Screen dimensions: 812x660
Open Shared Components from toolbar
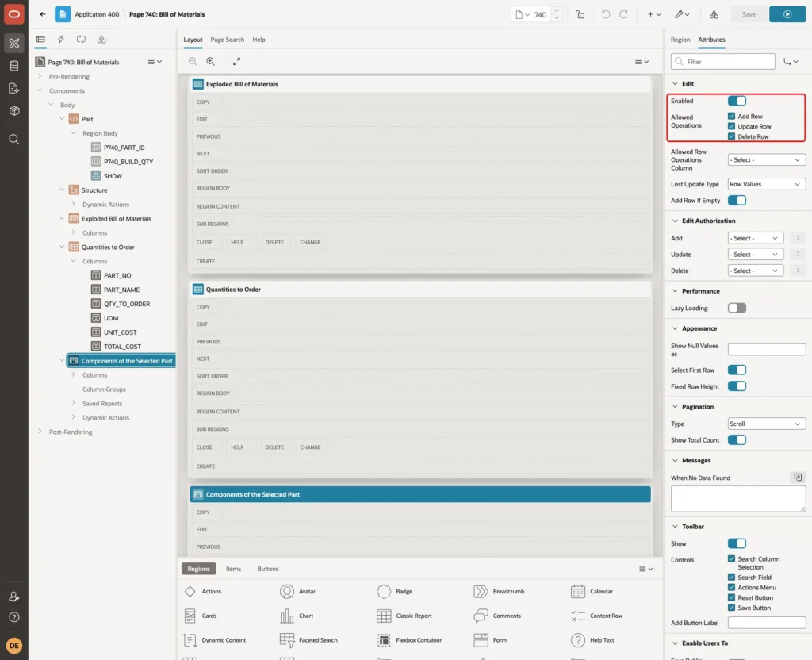[714, 14]
